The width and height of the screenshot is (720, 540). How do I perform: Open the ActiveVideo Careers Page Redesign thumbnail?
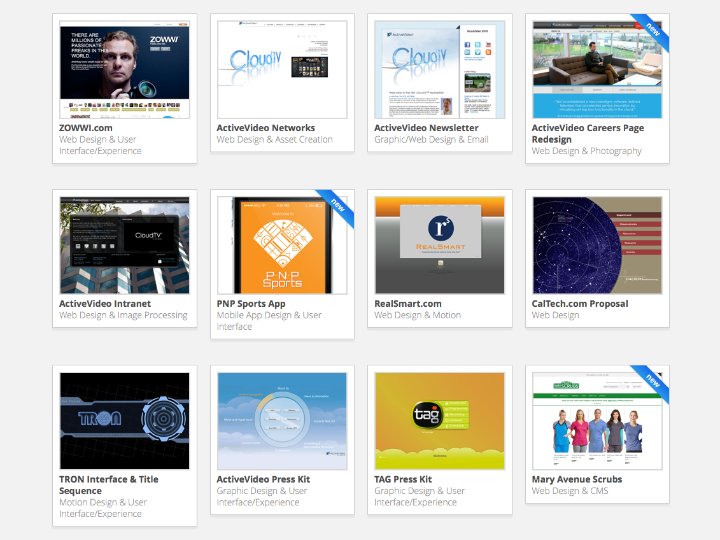point(597,69)
